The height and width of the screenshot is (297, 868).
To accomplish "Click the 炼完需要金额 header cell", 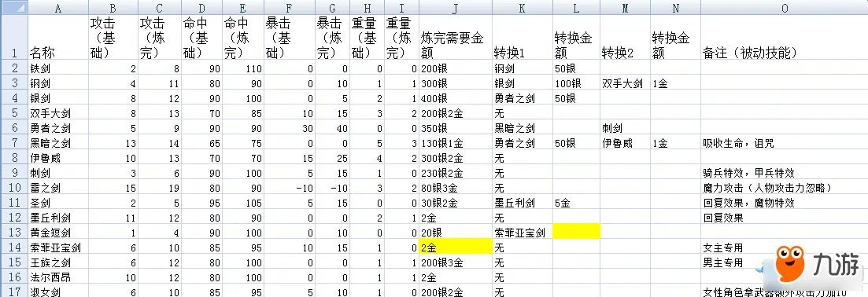I will [455, 37].
